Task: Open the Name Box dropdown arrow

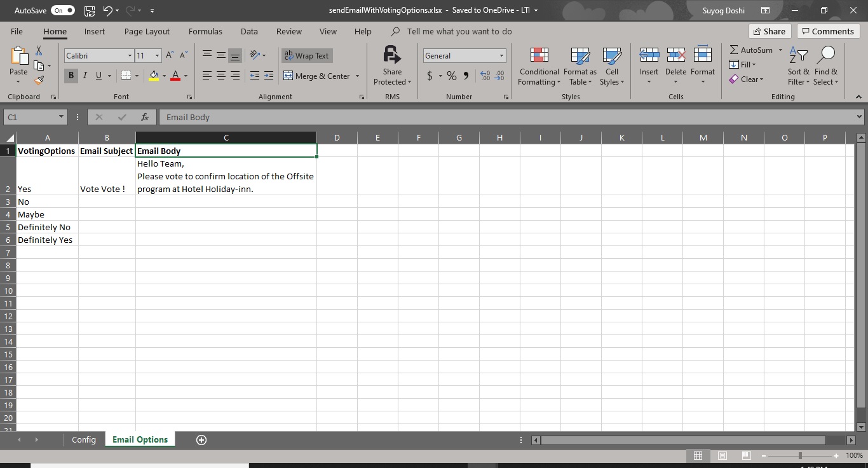Action: coord(61,117)
